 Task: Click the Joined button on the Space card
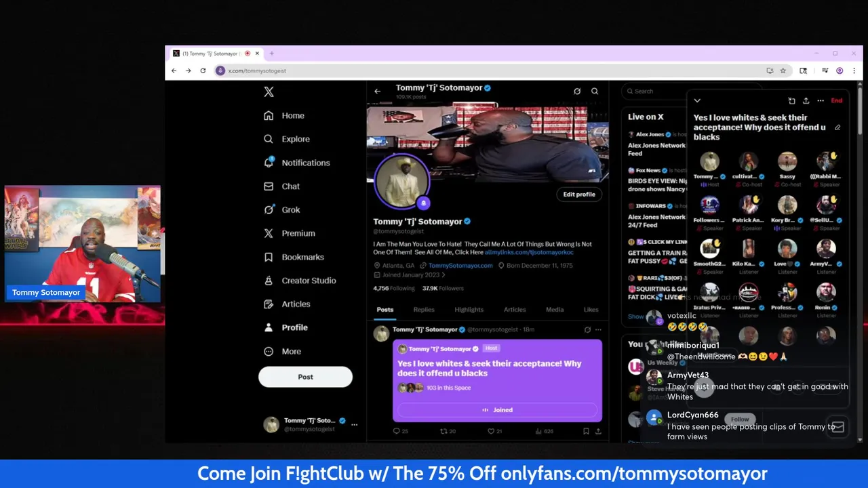tap(497, 410)
